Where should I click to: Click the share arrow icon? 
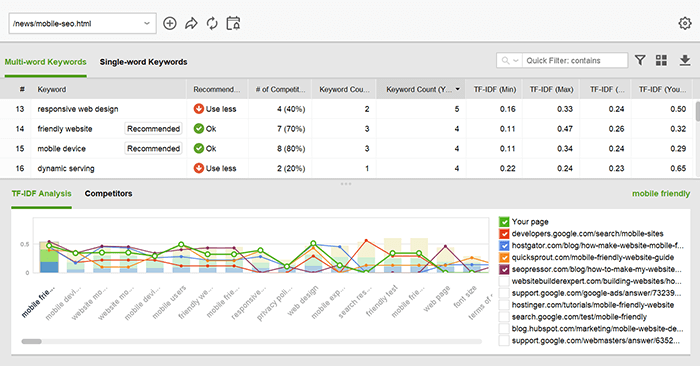[x=191, y=23]
